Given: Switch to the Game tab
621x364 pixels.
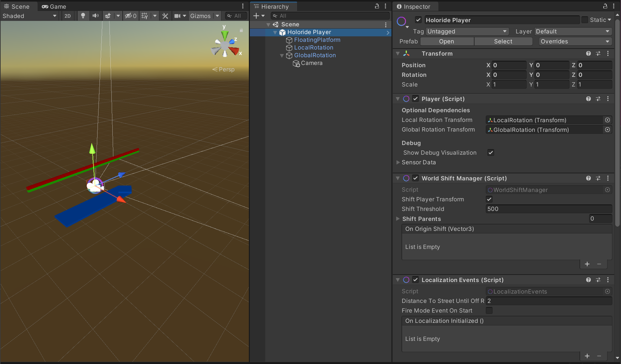Looking at the screenshot, I should (x=54, y=6).
